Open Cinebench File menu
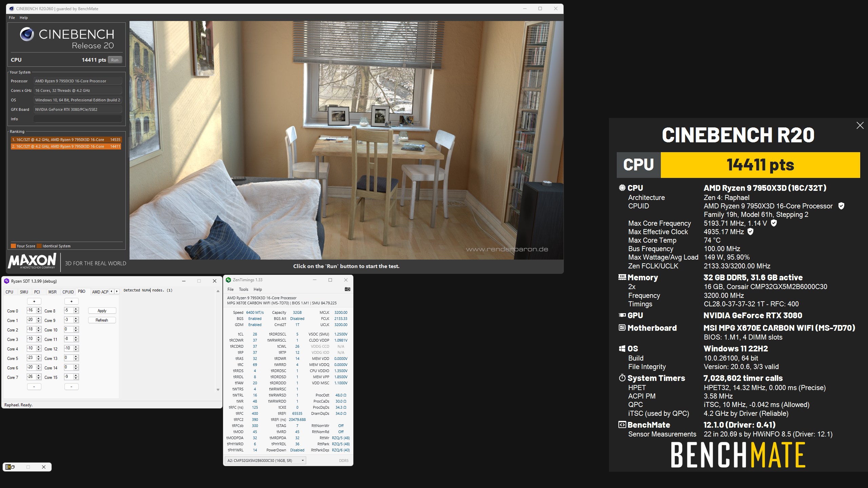Viewport: 868px width, 488px height. (12, 18)
